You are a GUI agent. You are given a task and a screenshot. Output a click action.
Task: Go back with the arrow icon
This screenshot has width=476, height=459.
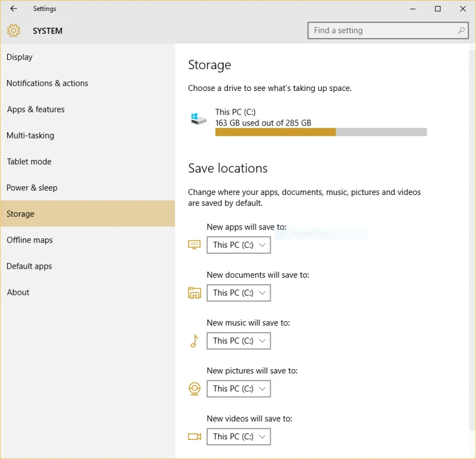pyautogui.click(x=14, y=8)
